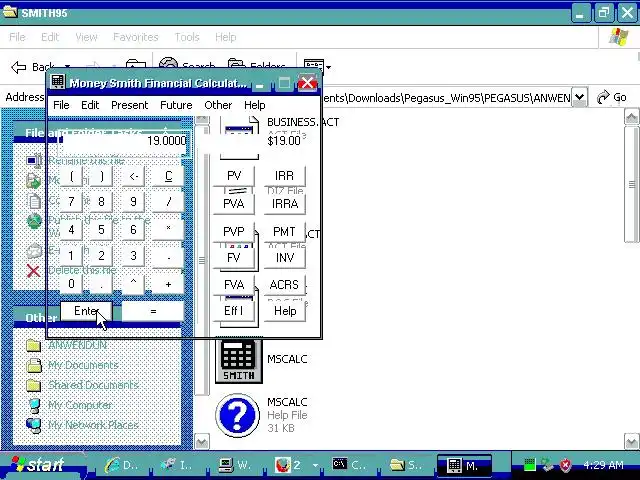Open the address bar dropdown arrow
Image resolution: width=640 pixels, height=480 pixels.
tap(579, 97)
